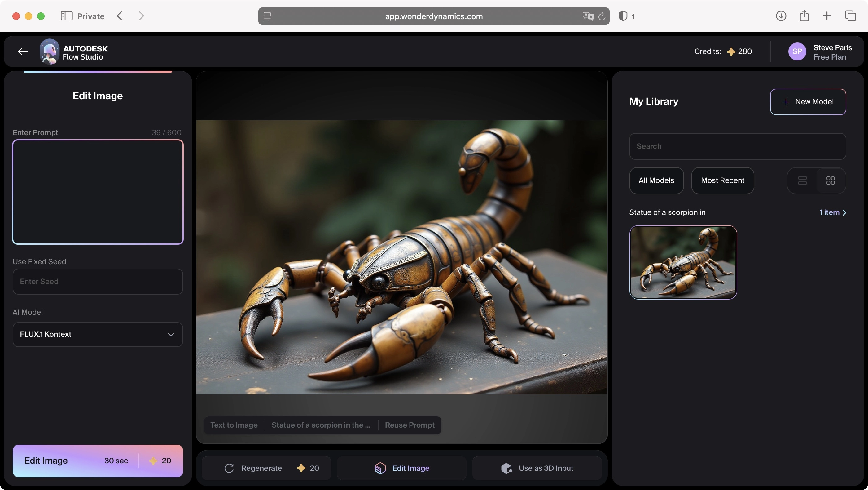Open the AI Model dropdown FLUX.1 Kontext
868x490 pixels.
[x=98, y=334]
